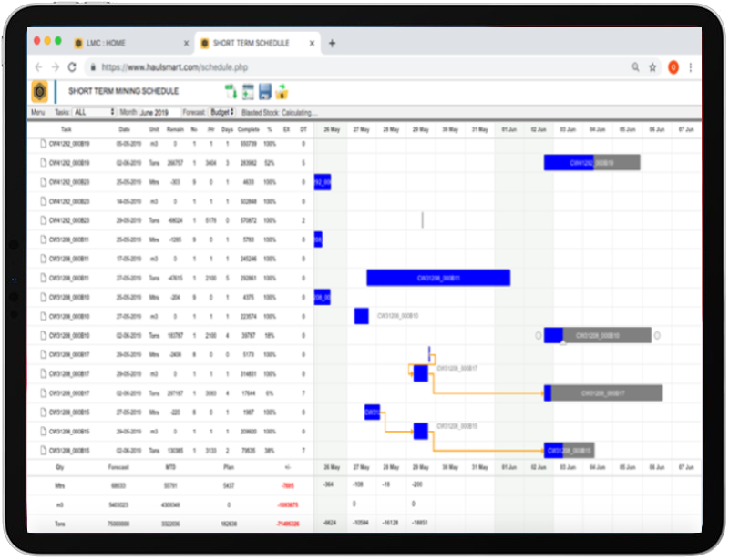The width and height of the screenshot is (729, 560).
Task: Click the import spreadsheet icon with green arrow
Action: pyautogui.click(x=231, y=92)
